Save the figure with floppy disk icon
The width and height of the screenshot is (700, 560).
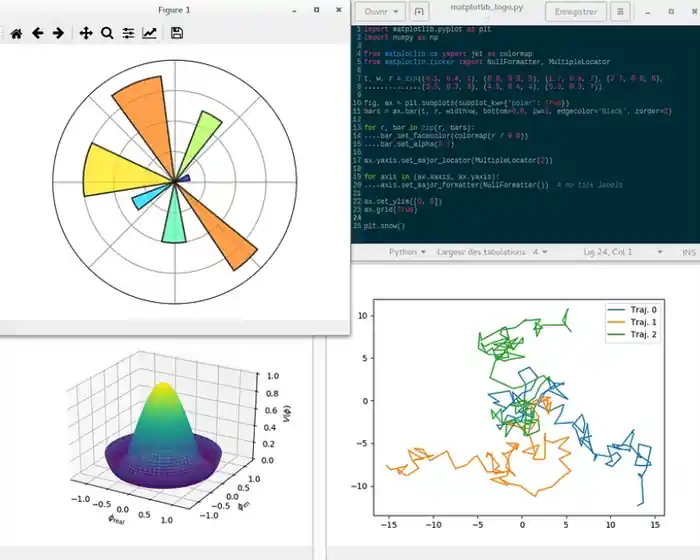[177, 33]
